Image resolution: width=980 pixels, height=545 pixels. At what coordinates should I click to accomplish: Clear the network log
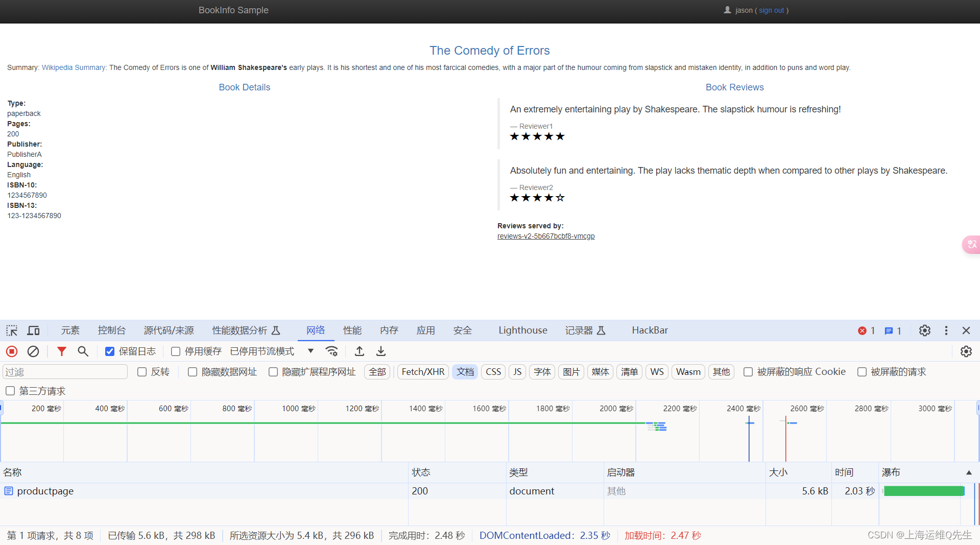(33, 351)
